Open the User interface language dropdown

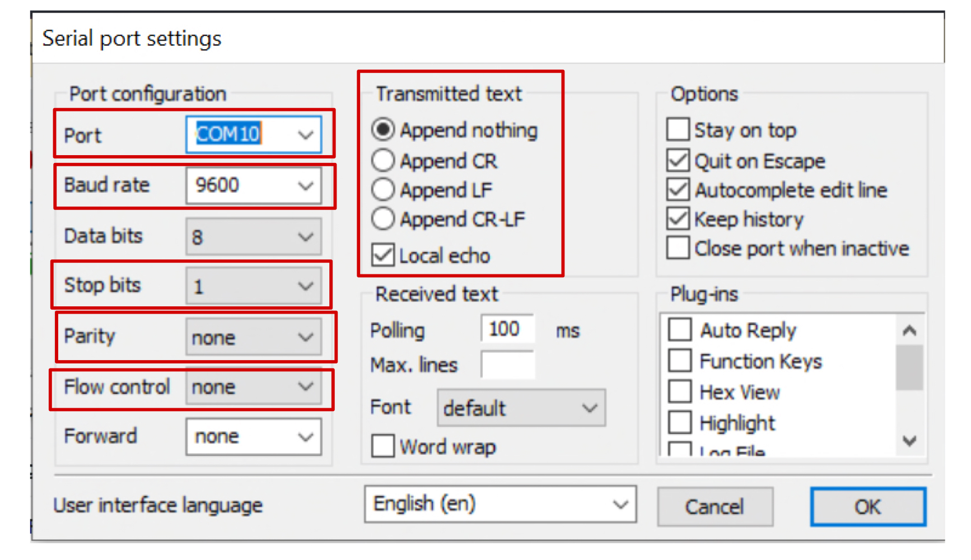(620, 504)
